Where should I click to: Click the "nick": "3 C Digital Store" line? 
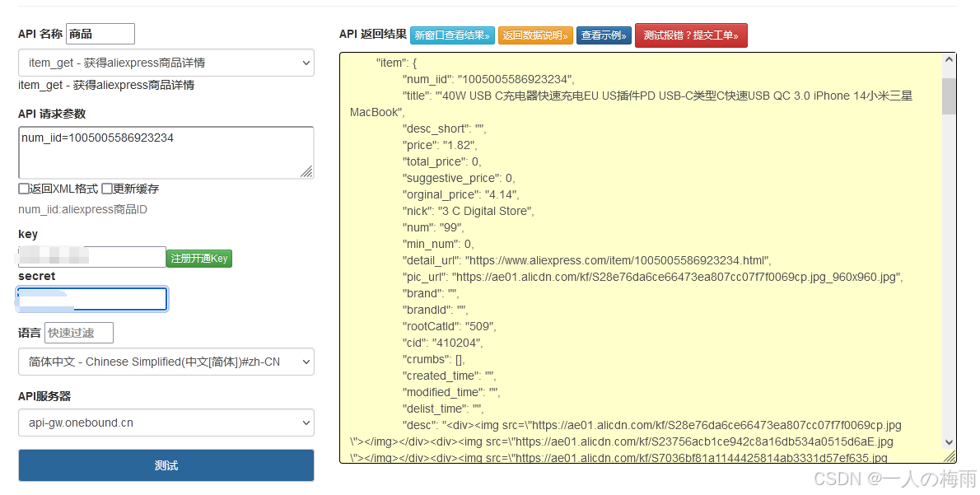coord(468,211)
